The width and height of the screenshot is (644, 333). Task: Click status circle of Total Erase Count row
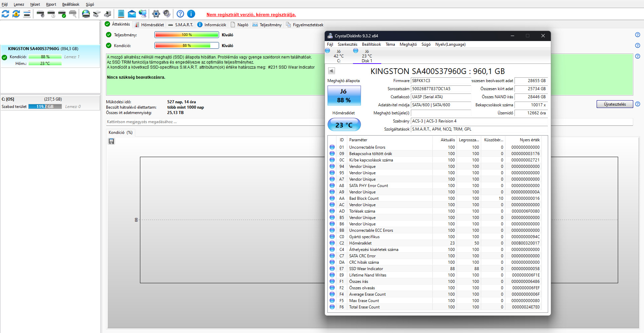332,307
